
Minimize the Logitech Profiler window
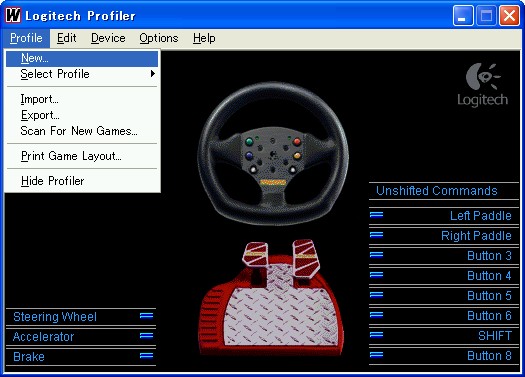click(463, 15)
